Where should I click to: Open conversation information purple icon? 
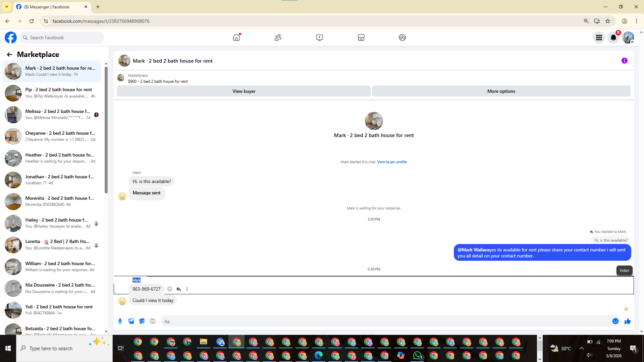click(x=624, y=61)
